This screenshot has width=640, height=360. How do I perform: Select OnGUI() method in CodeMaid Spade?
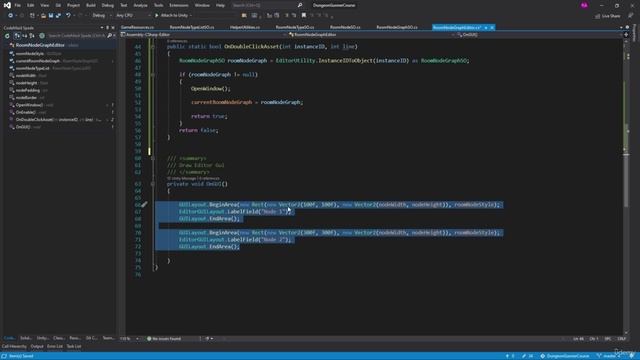pos(23,127)
